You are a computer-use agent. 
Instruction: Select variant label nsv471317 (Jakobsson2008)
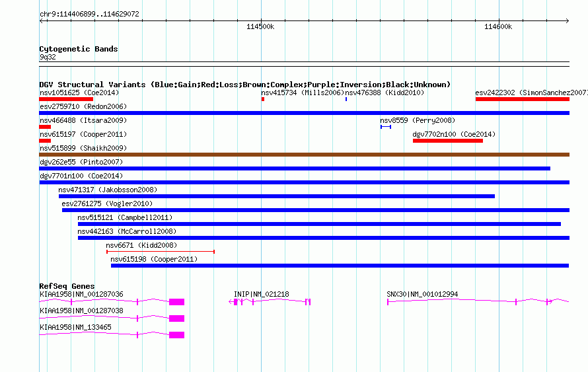tap(108, 190)
